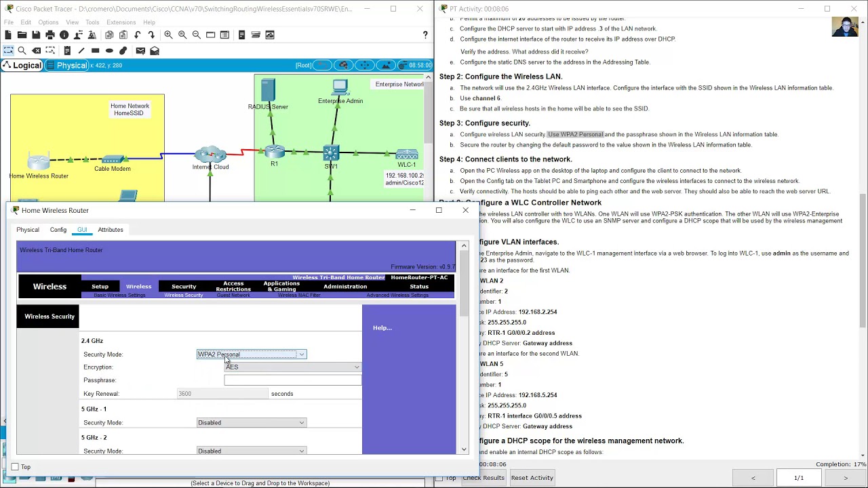Click the Add Simple PDU envelope icon
868x488 pixels.
(x=140, y=50)
